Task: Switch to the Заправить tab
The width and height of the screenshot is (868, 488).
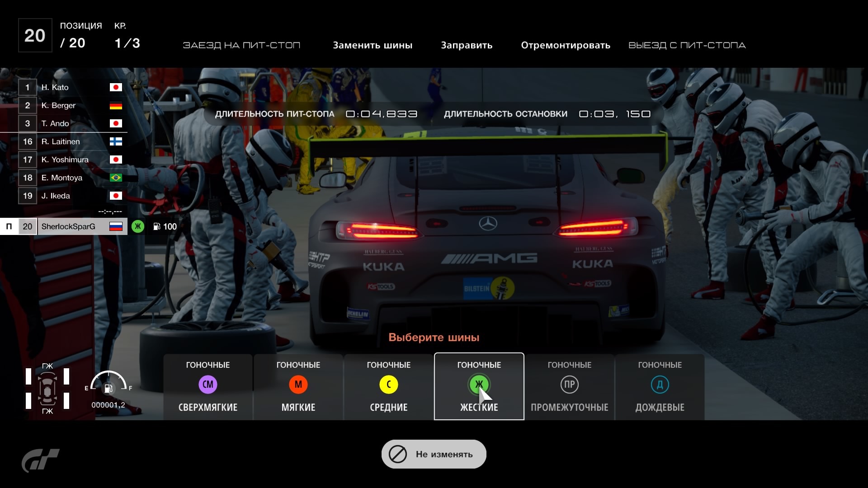Action: coord(467,45)
